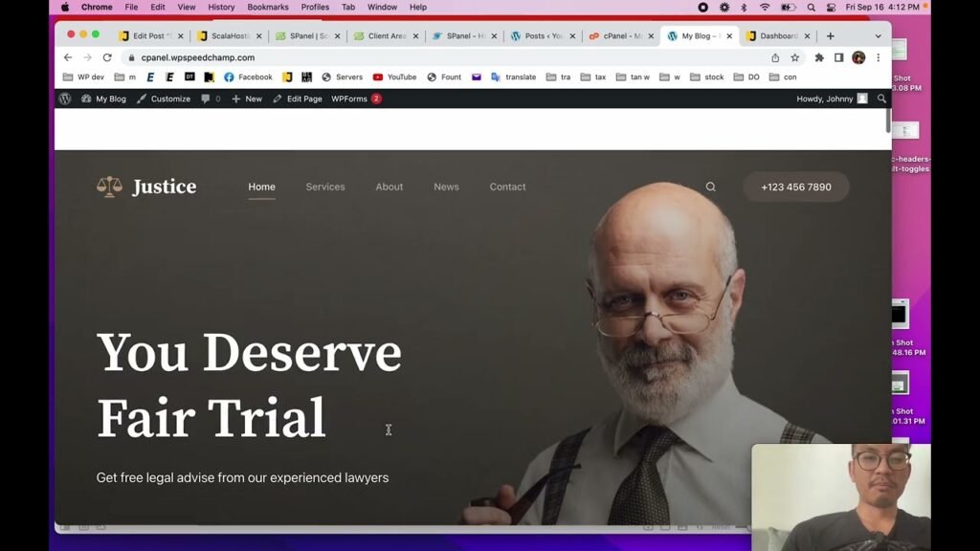Screen dimensions: 980x551
Task: Open the Chrome extensions puzzle icon
Action: [x=819, y=57]
